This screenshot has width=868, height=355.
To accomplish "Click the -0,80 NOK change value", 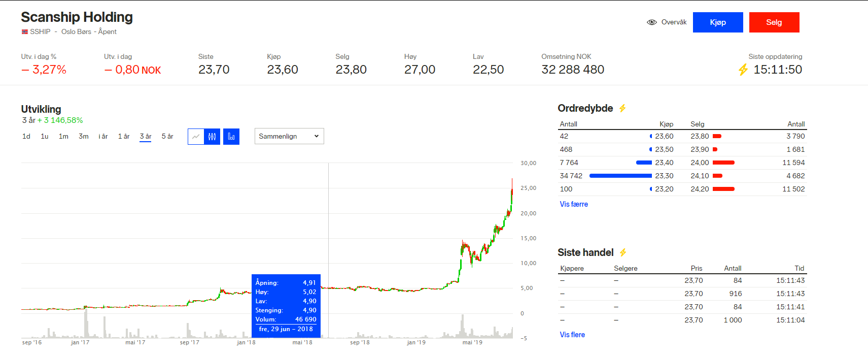I will click(133, 70).
